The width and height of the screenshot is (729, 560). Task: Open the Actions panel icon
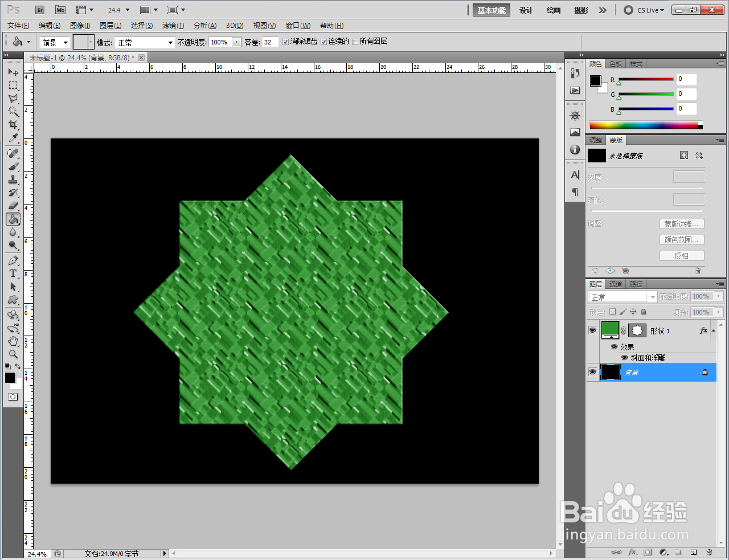click(x=575, y=91)
